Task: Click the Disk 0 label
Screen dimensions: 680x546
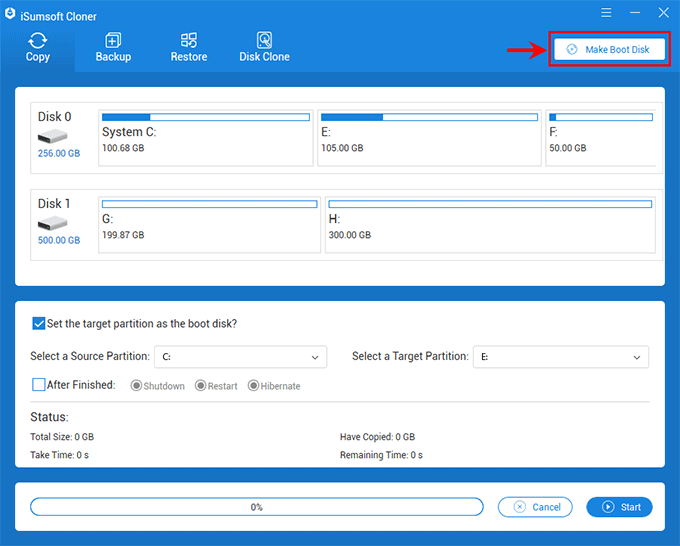Action: [x=55, y=117]
